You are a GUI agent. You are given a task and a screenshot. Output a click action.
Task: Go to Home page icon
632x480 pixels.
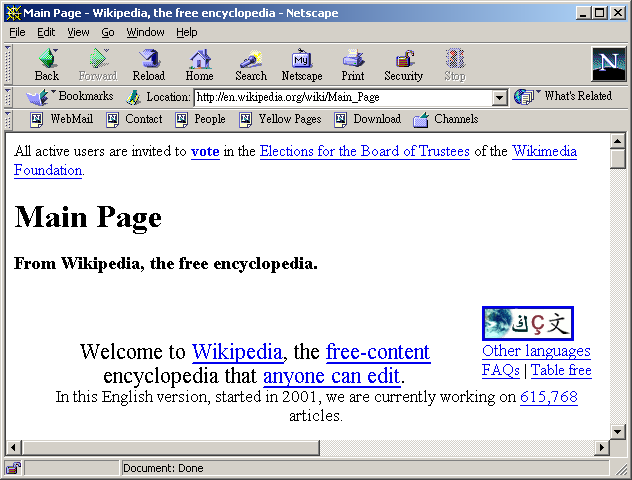[200, 60]
